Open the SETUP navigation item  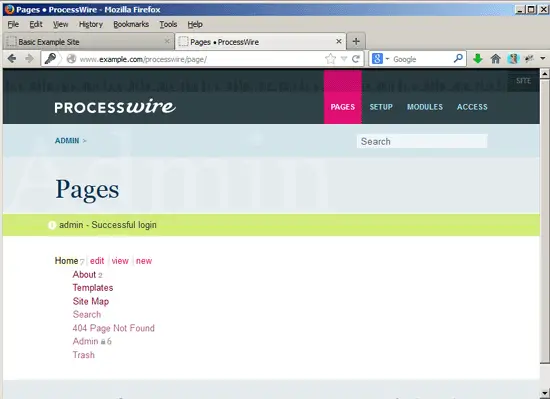[381, 107]
